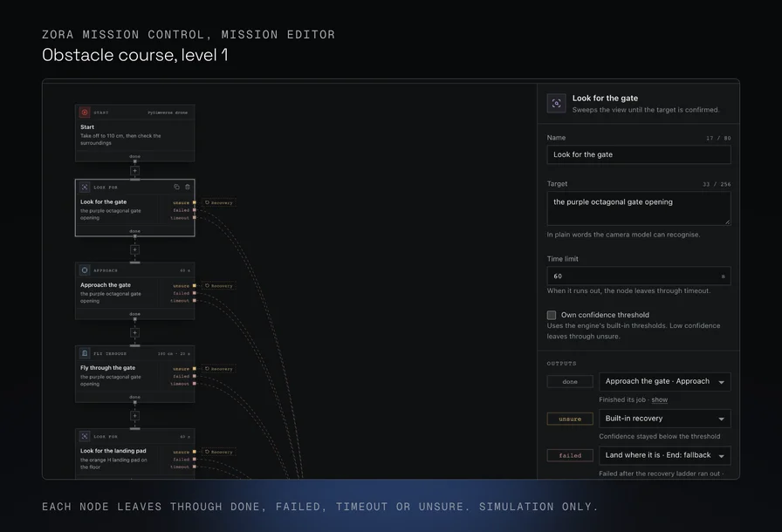Click the '33 / 256' target character counter
This screenshot has height=532, width=782.
[717, 184]
